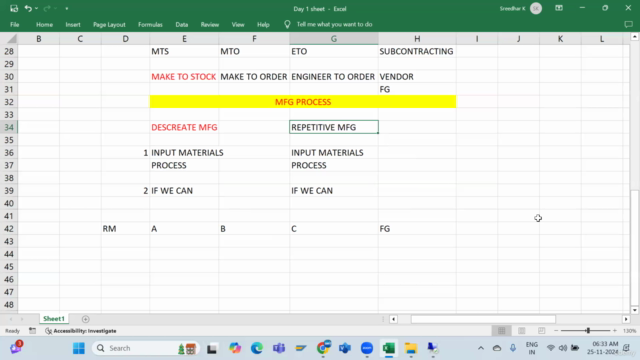Click the Sreedhar K account avatar
Screen dimensions: 640x360
click(536, 9)
